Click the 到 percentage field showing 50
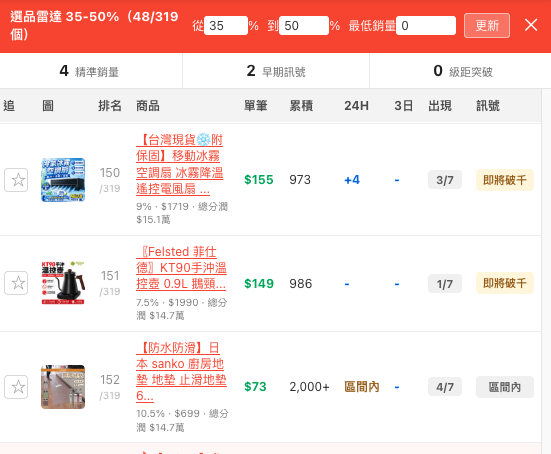551x454 pixels. [x=304, y=25]
